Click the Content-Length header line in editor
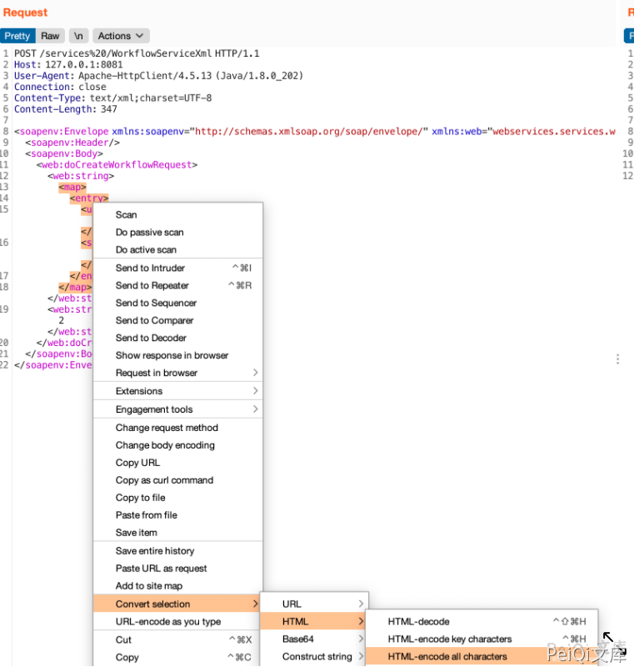Viewport: 634px width, 672px height. [65, 109]
